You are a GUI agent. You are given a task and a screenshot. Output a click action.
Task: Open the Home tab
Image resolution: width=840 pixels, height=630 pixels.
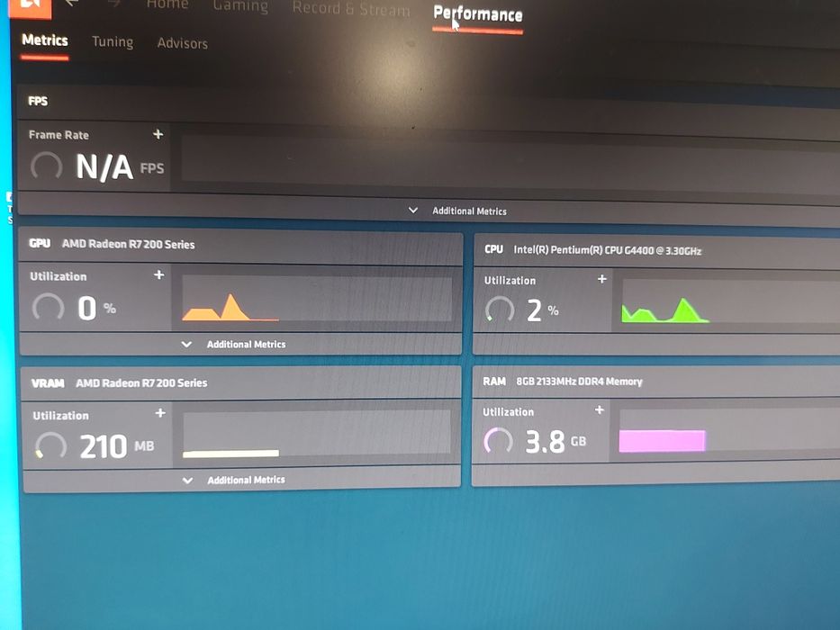coord(167,4)
